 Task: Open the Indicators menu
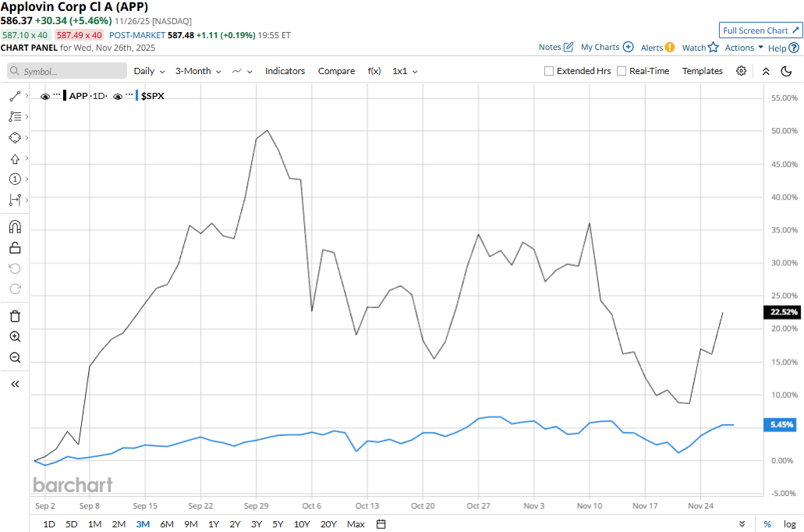point(285,71)
